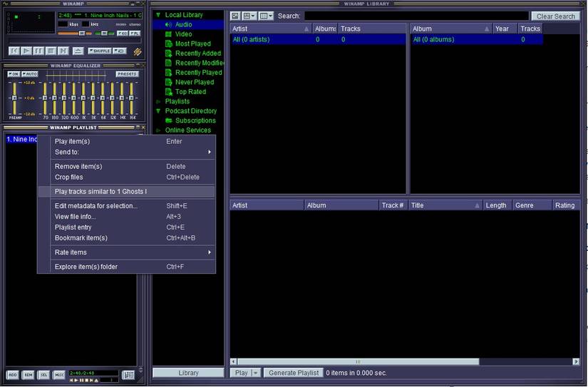The width and height of the screenshot is (588, 387).
Task: Click the mini stop icon in the playlist footer
Action: coord(87,381)
